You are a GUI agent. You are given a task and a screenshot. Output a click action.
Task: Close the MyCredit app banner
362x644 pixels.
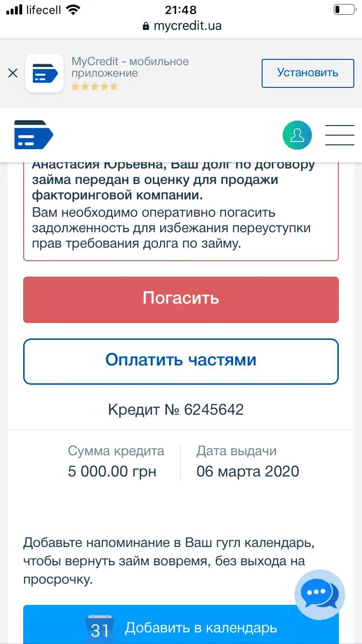[13, 73]
